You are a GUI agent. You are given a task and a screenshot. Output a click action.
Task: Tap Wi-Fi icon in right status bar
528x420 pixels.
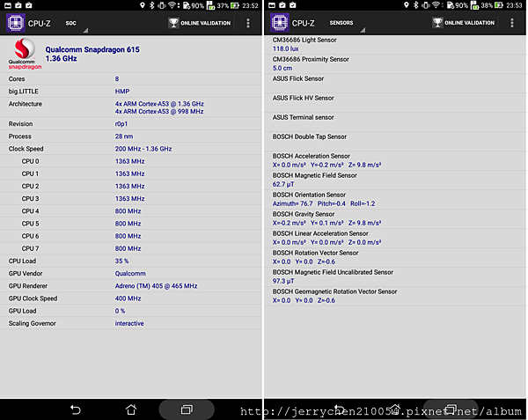[x=436, y=5]
